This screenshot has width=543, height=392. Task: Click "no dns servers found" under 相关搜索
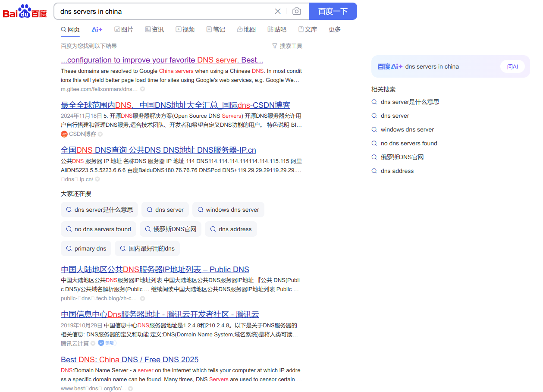click(409, 144)
